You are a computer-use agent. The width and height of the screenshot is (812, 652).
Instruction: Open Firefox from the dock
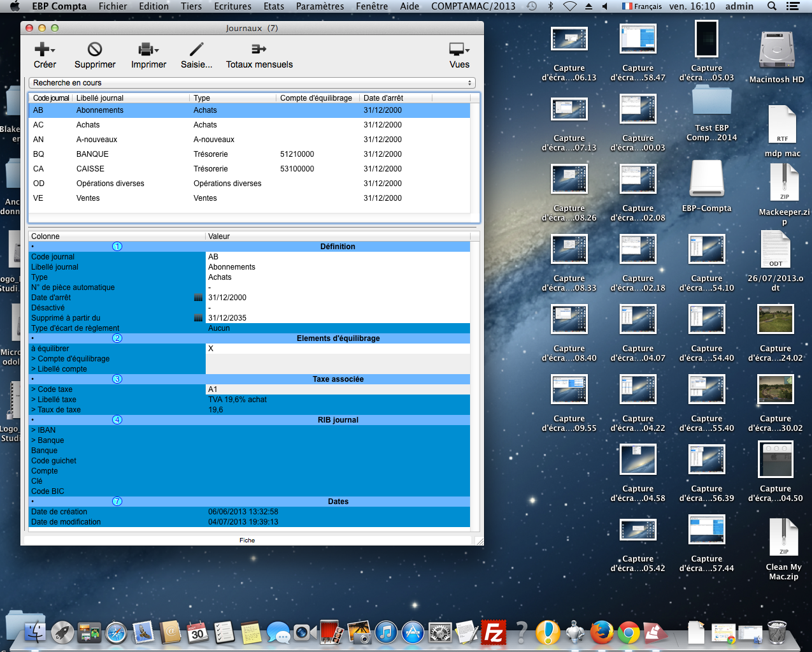coord(602,632)
